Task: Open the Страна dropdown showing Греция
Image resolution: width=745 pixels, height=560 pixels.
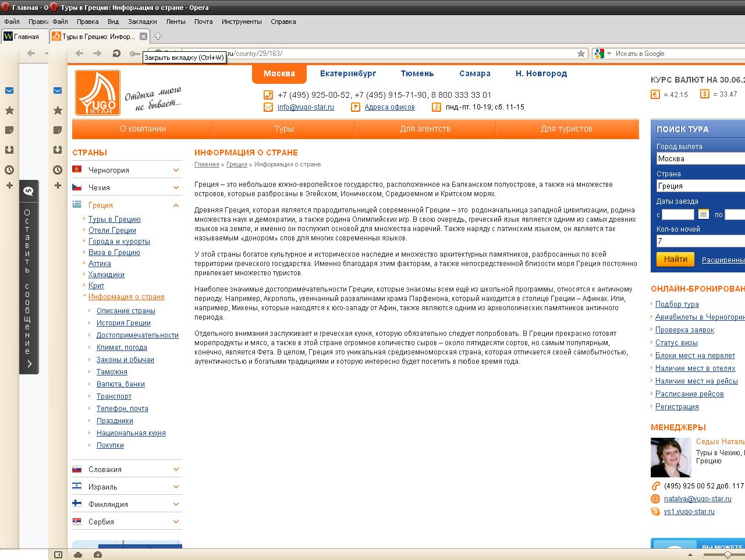Action: click(x=701, y=186)
